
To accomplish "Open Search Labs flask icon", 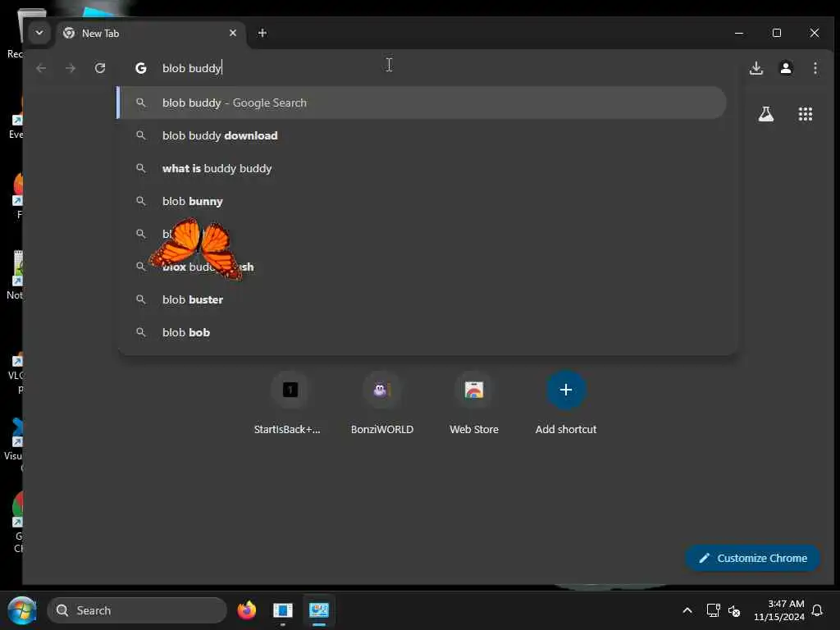I will 765,113.
